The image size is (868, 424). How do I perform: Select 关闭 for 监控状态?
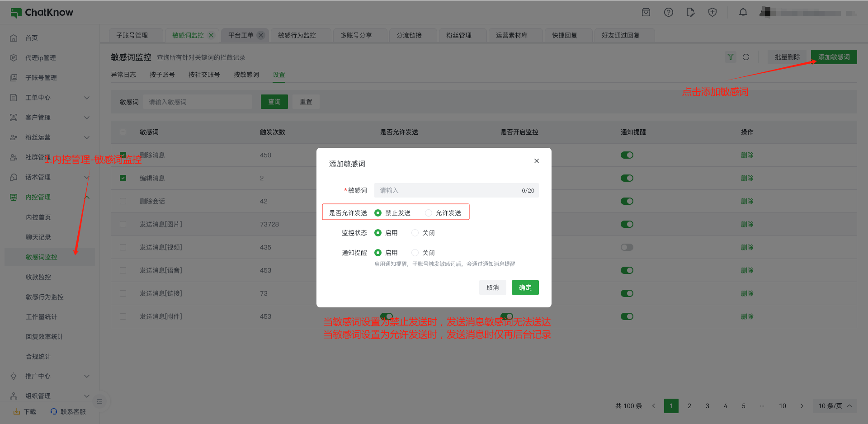click(415, 233)
